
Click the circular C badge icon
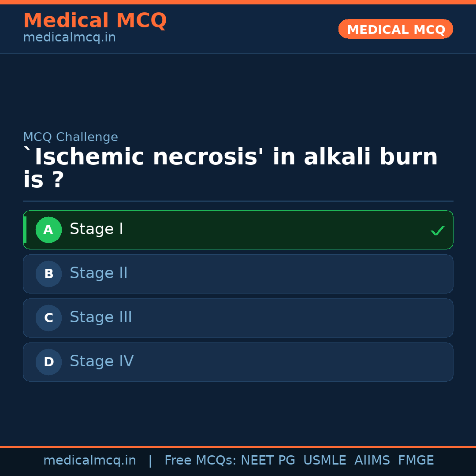[48, 318]
